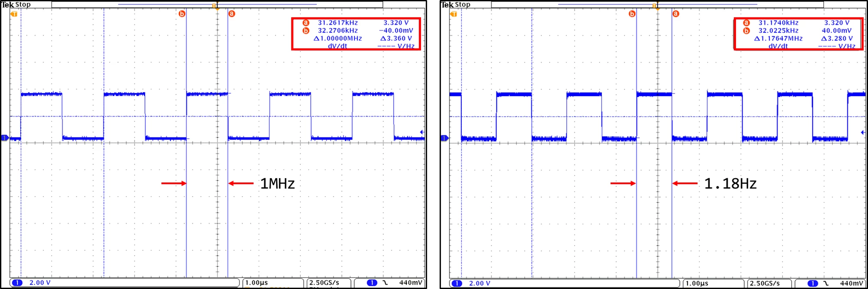Click the 32.2706kHz cursor b readout
The height and width of the screenshot is (289, 868).
pos(338,31)
